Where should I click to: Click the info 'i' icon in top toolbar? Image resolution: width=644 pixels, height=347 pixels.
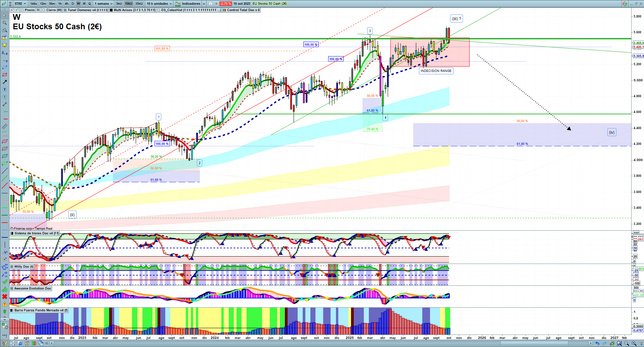pos(211,4)
